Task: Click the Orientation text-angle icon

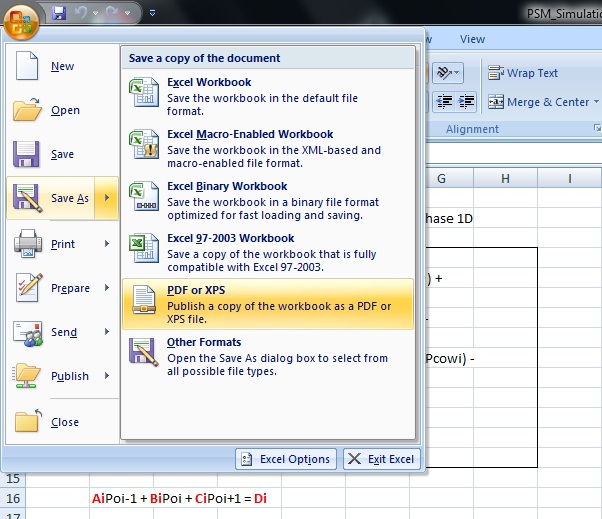Action: [x=448, y=73]
